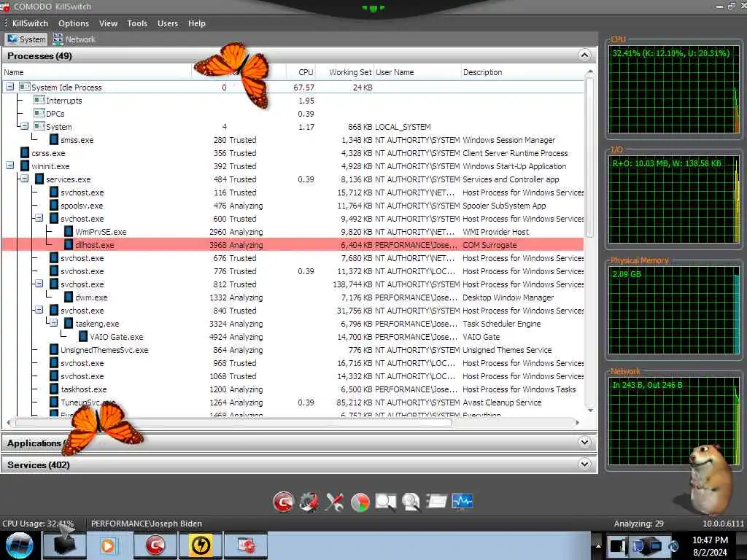The image size is (747, 560).
Task: Show hidden system tray icons
Action: 598,546
